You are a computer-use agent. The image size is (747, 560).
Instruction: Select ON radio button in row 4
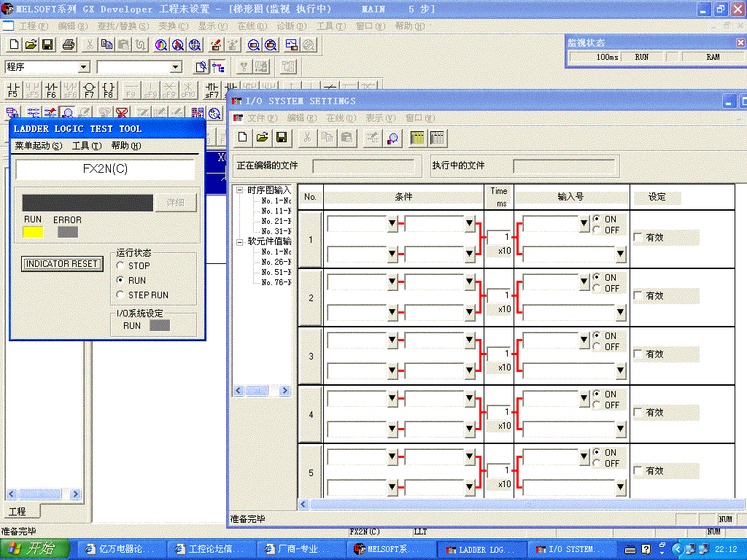597,394
